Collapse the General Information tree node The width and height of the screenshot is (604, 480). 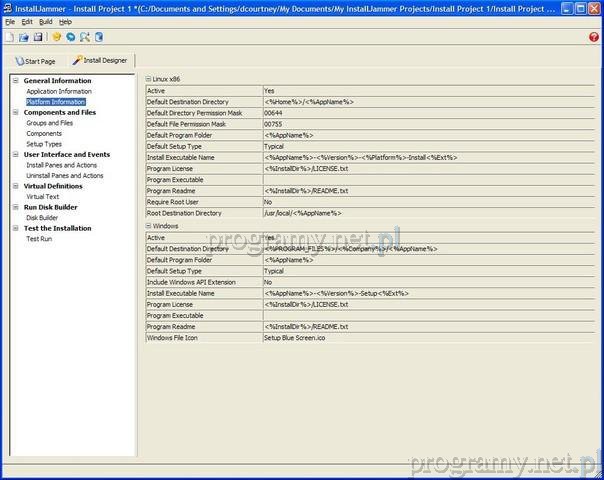tap(15, 81)
